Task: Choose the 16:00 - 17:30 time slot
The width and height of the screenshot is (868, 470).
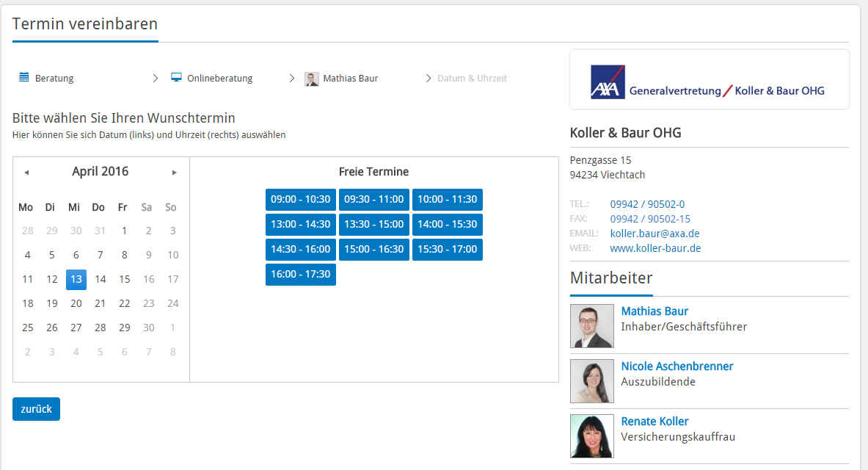Action: click(301, 275)
